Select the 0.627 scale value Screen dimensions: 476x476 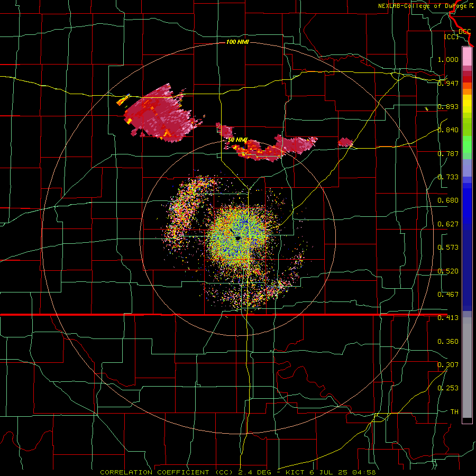point(448,224)
